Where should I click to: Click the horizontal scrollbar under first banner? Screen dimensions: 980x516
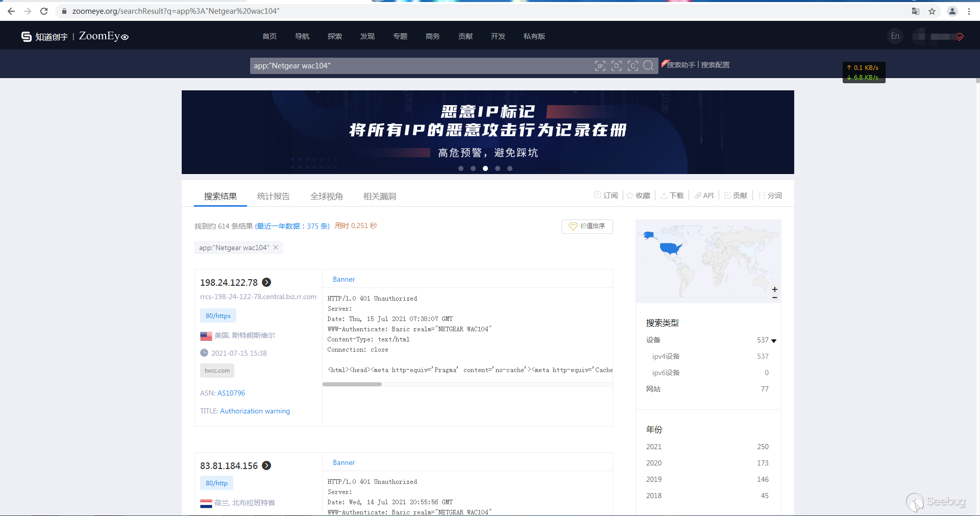[352, 384]
